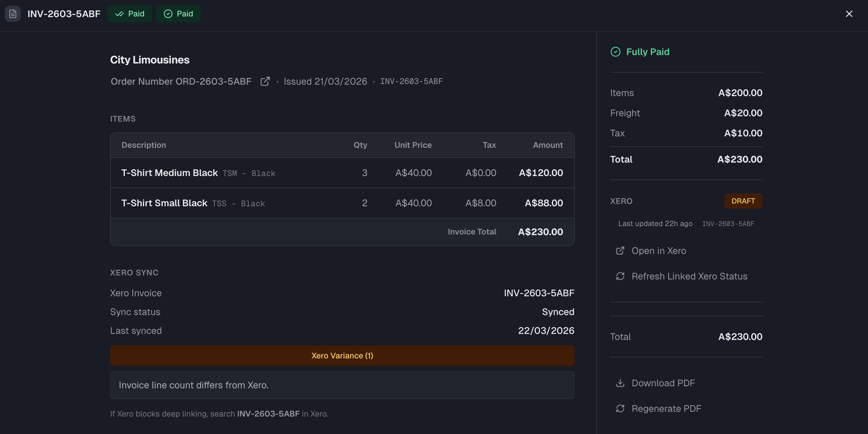Click the Fully Paid check circle icon
Screen dimensions: 868x434
click(615, 52)
